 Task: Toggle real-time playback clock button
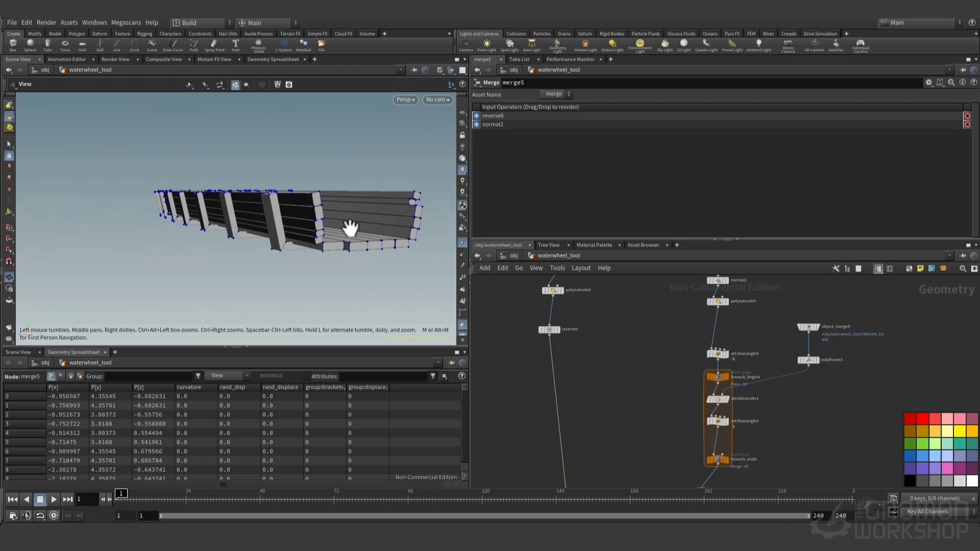pyautogui.click(x=54, y=515)
